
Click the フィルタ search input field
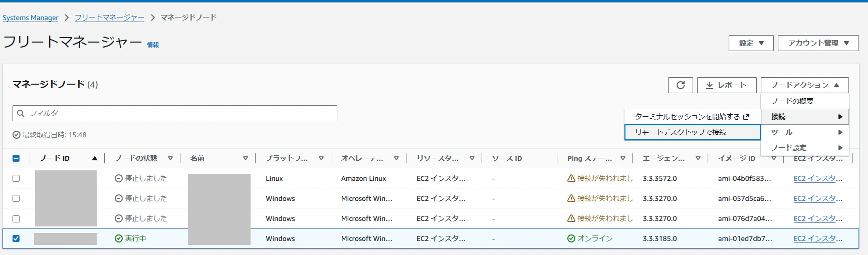click(x=175, y=113)
